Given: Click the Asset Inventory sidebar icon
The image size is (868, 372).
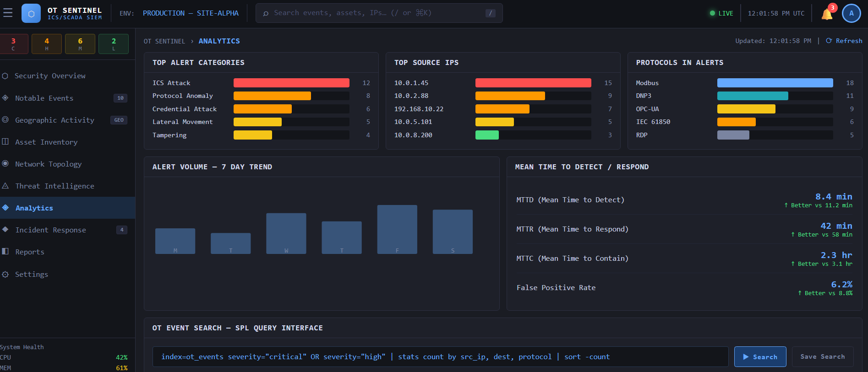Looking at the screenshot, I should (5, 142).
